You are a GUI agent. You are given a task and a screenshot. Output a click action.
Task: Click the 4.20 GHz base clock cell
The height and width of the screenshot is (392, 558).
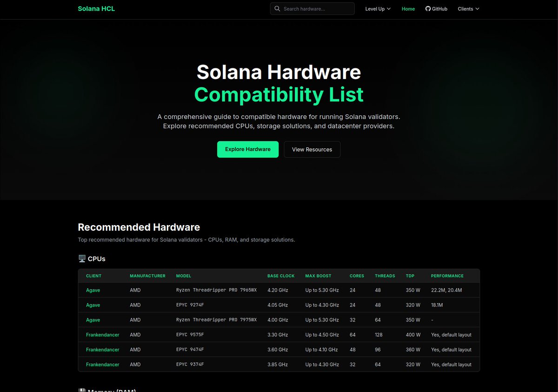coord(278,290)
